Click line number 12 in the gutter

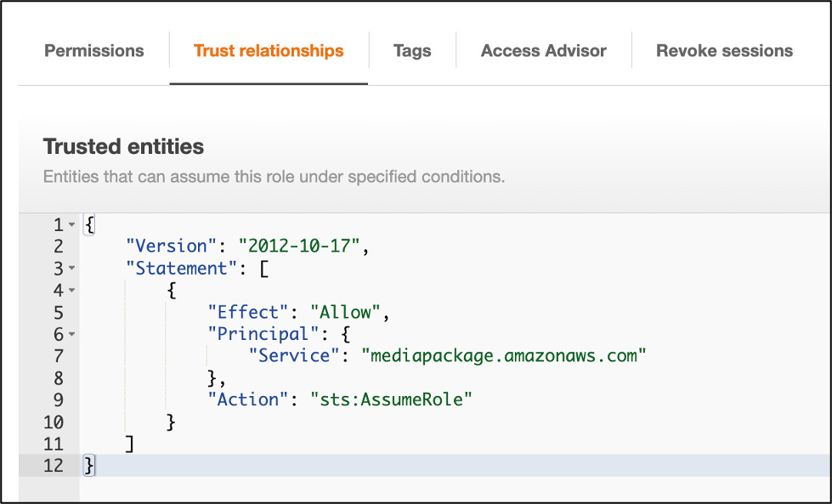click(x=53, y=466)
